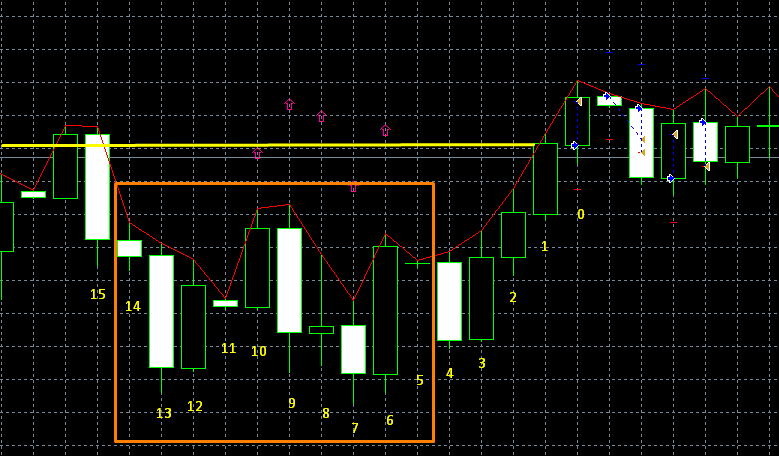Select the small white candle labeled 14

pyautogui.click(x=130, y=248)
